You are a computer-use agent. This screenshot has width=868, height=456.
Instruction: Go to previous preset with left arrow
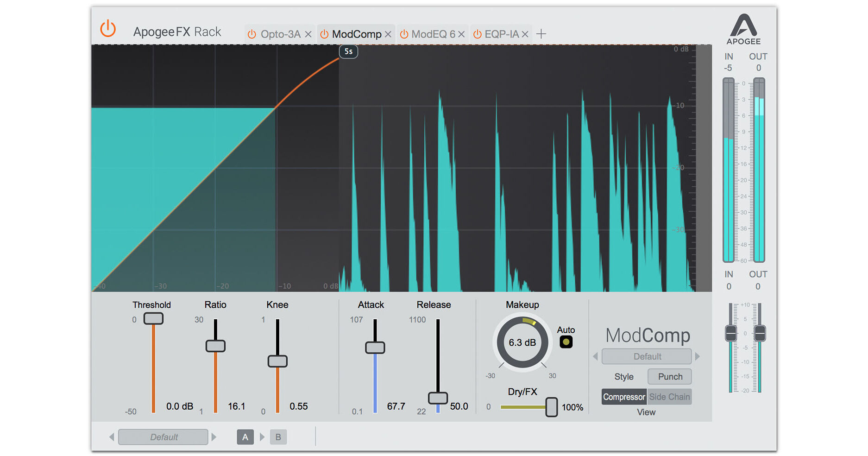point(595,356)
